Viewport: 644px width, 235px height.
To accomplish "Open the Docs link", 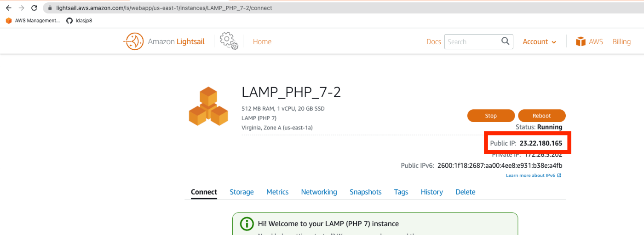I will click(434, 41).
